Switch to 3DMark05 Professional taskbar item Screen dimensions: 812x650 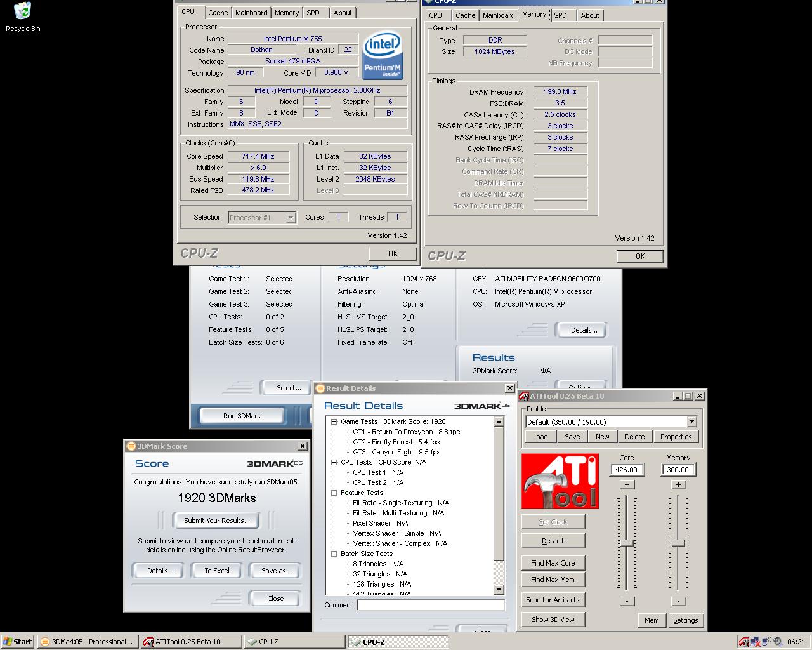coord(88,642)
